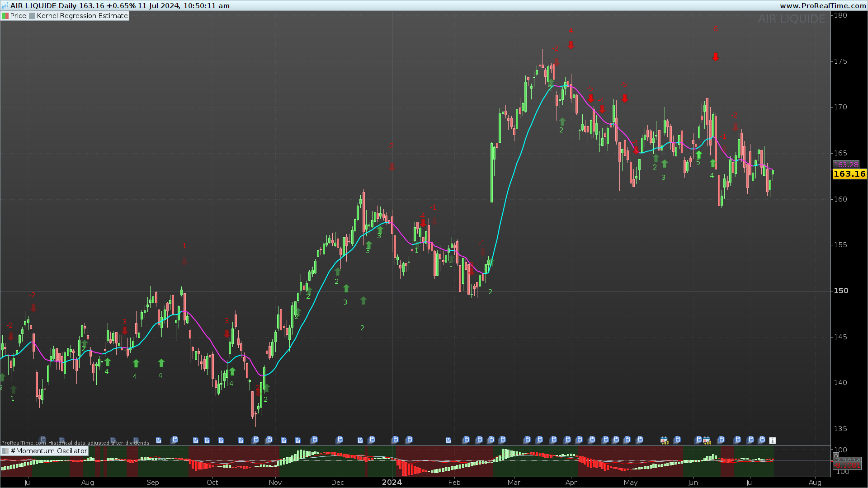Click the Price red-green color swatch
This screenshot has height=488, width=868.
coord(5,16)
